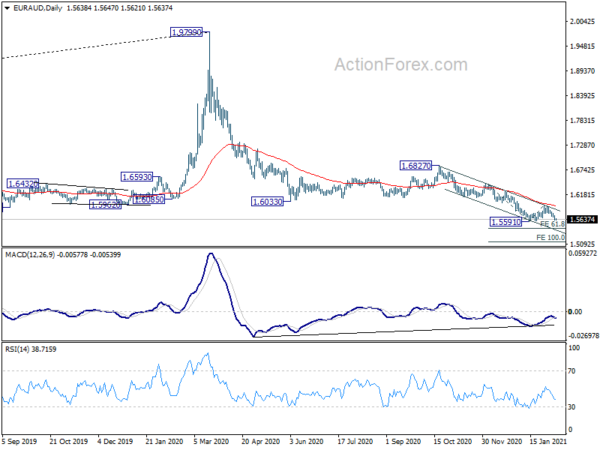Screen dimensions: 600x450
Task: Click the RSI(14) indicator label
Action: click(x=15, y=349)
